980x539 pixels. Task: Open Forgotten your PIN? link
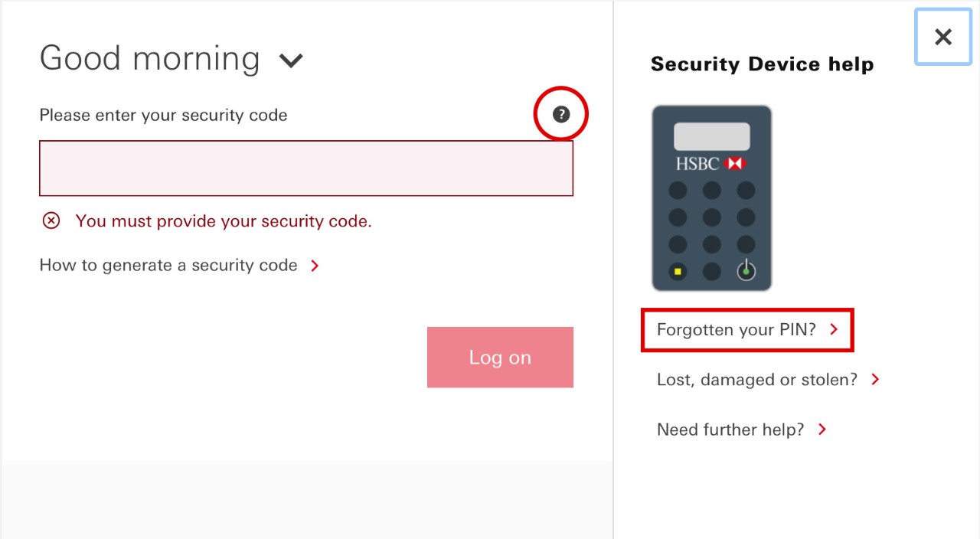click(737, 330)
